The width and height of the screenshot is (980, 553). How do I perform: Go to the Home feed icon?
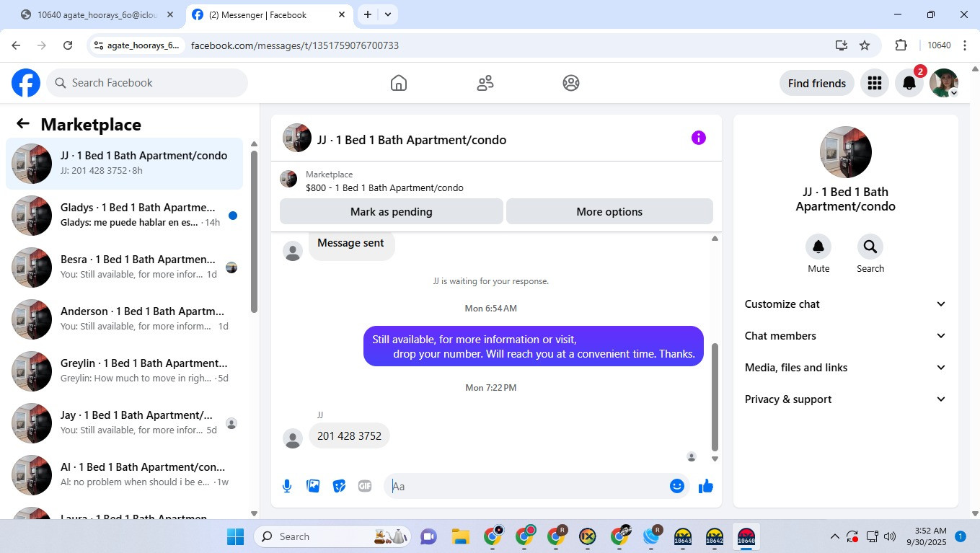(399, 83)
